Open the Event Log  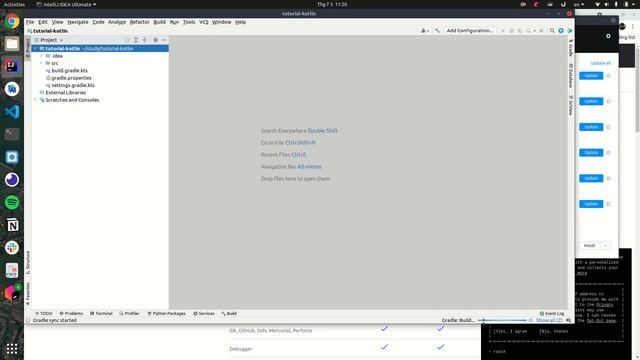(552, 313)
